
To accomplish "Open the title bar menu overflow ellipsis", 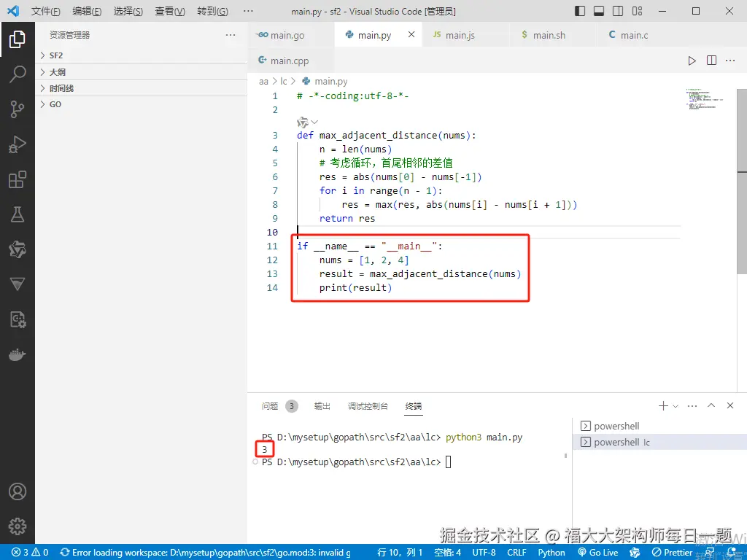I will [248, 11].
